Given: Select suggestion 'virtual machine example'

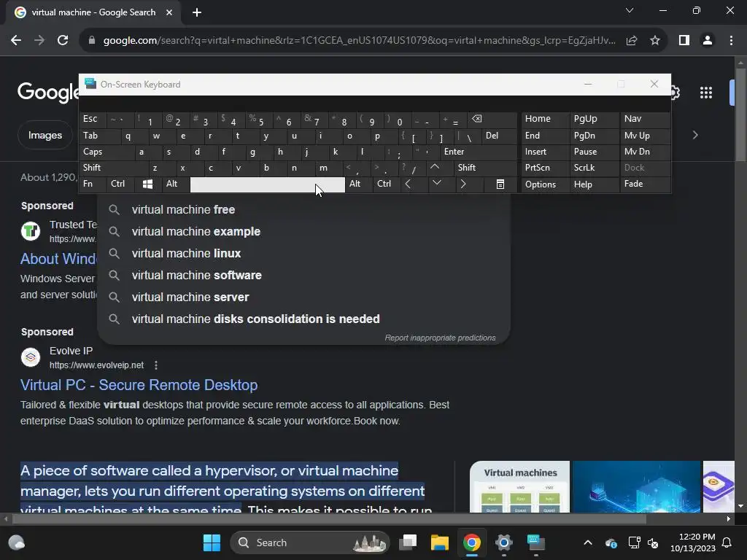Looking at the screenshot, I should pyautogui.click(x=304, y=231).
